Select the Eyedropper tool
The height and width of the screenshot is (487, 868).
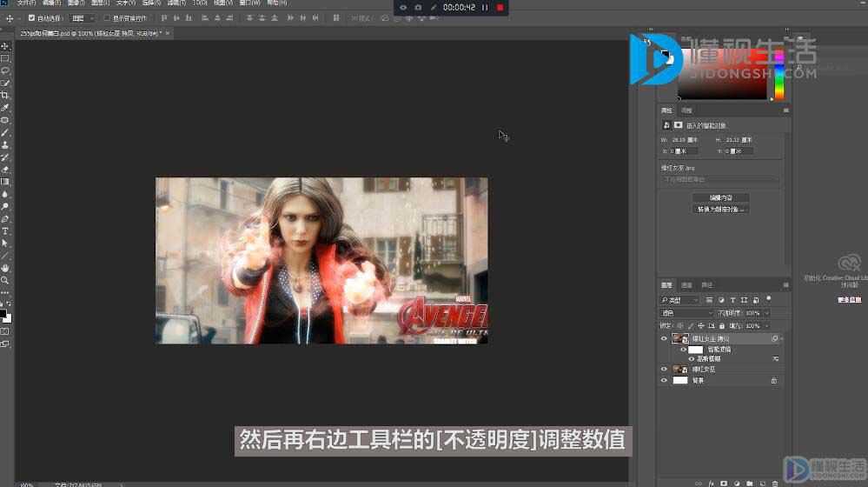tap(5, 108)
